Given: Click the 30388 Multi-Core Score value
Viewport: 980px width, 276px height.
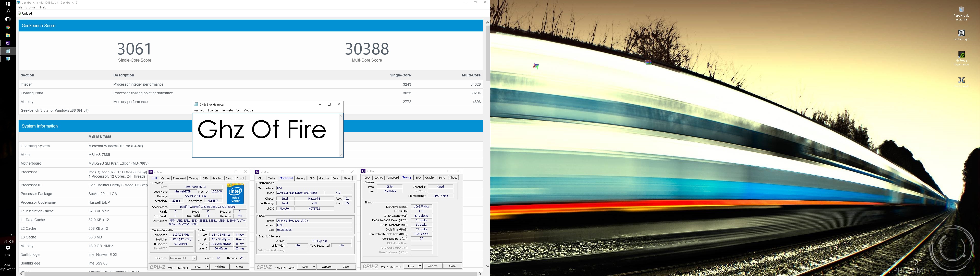Looking at the screenshot, I should pos(367,49).
